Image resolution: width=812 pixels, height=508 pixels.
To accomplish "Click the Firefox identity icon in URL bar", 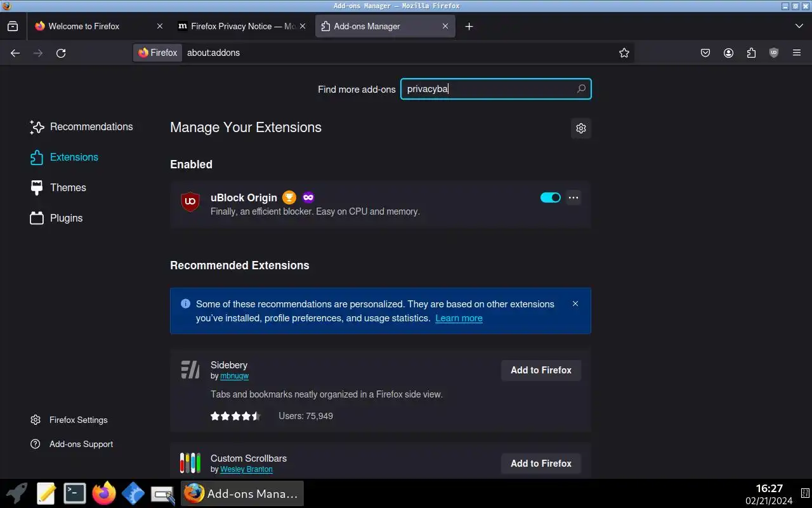I will tap(157, 53).
